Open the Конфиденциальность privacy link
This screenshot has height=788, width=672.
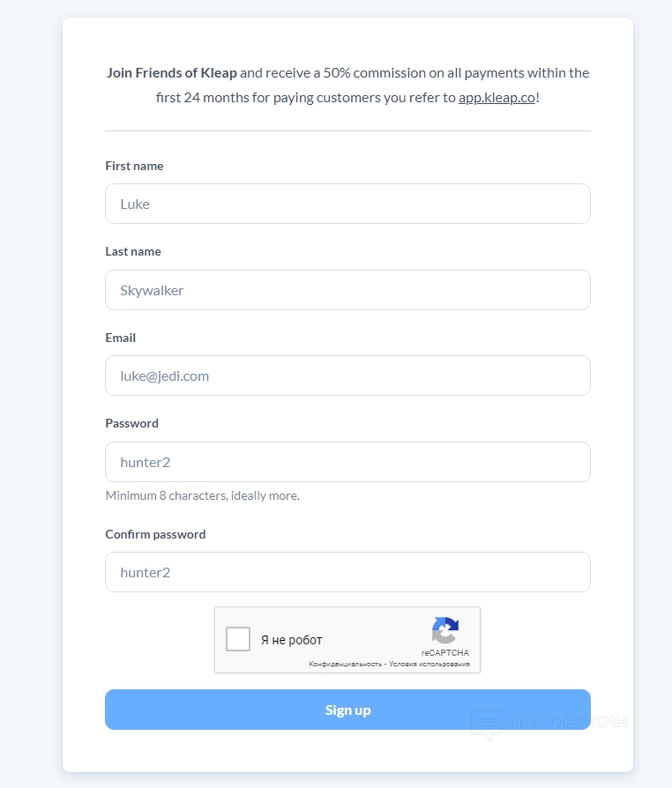click(x=345, y=664)
